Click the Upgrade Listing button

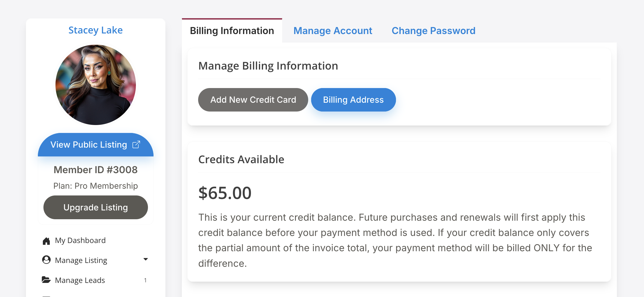point(96,207)
